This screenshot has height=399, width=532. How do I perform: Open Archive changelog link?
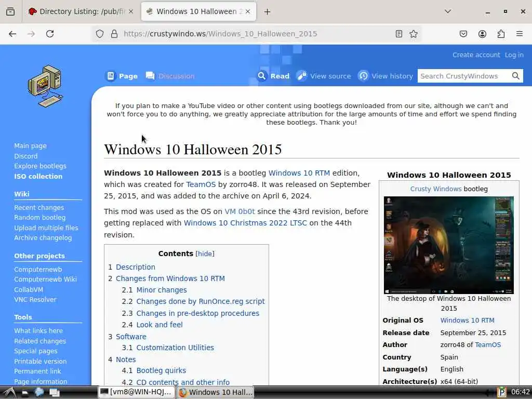click(43, 238)
